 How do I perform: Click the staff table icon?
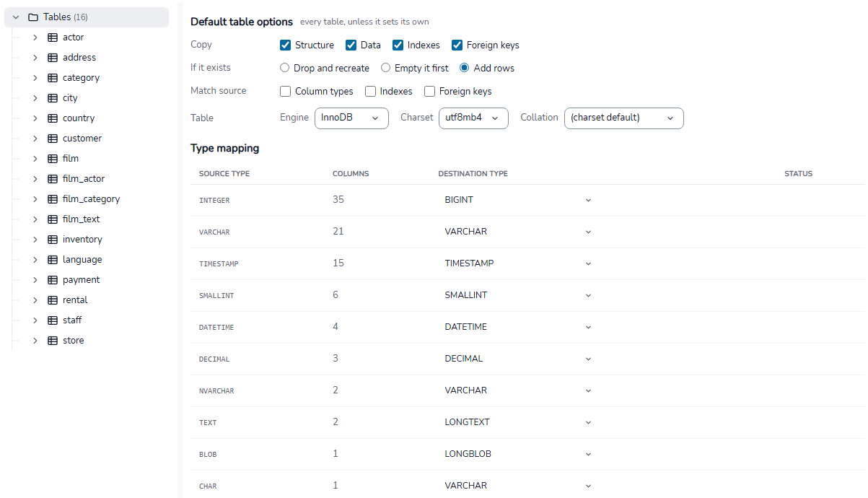pos(53,320)
